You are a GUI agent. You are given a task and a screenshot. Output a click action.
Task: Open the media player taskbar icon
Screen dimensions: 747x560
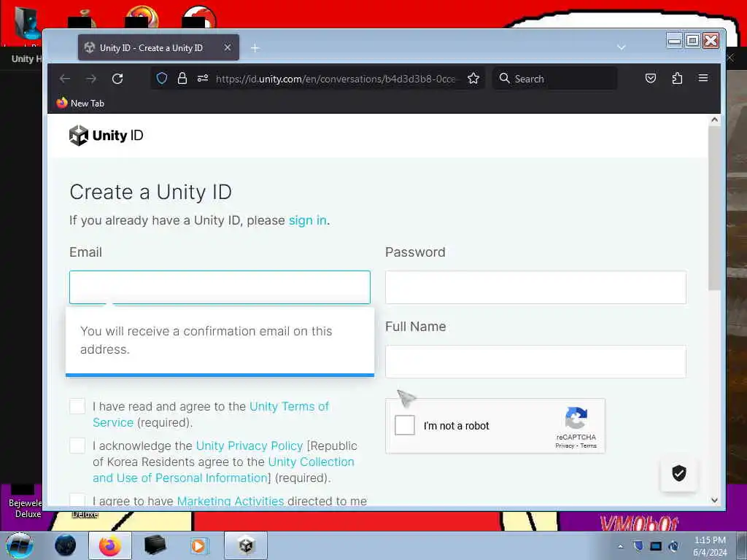pos(198,545)
